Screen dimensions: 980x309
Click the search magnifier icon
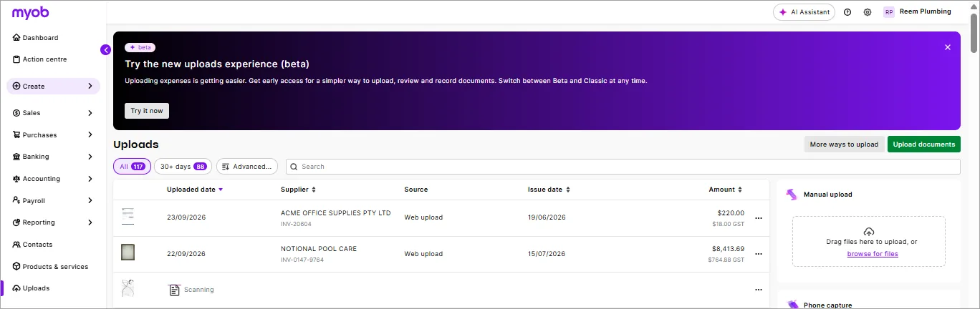[x=294, y=167]
